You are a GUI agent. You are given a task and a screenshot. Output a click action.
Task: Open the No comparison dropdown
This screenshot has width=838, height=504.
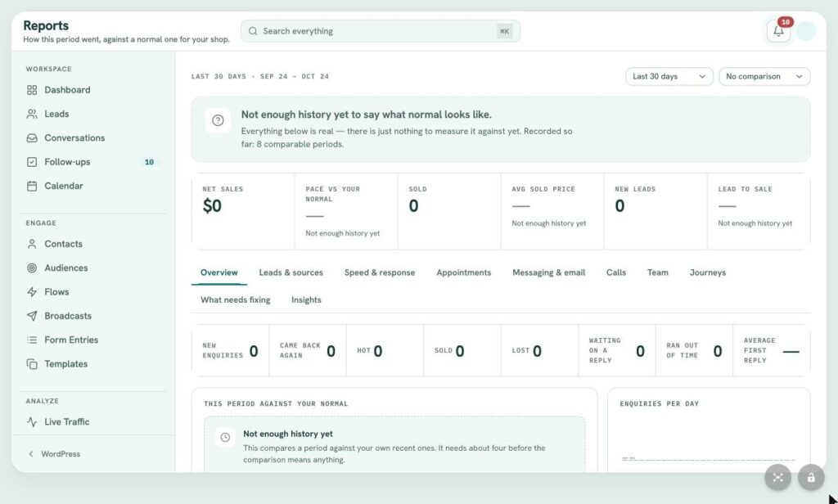click(x=764, y=76)
